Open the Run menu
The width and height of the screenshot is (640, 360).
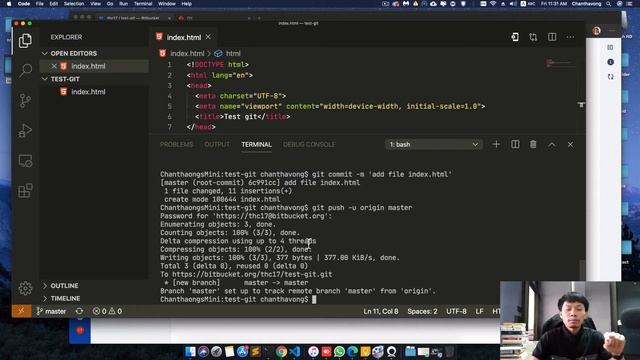(123, 4)
